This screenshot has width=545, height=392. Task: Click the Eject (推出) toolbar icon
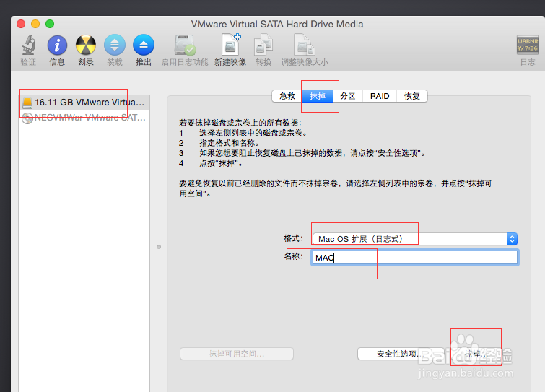point(144,45)
